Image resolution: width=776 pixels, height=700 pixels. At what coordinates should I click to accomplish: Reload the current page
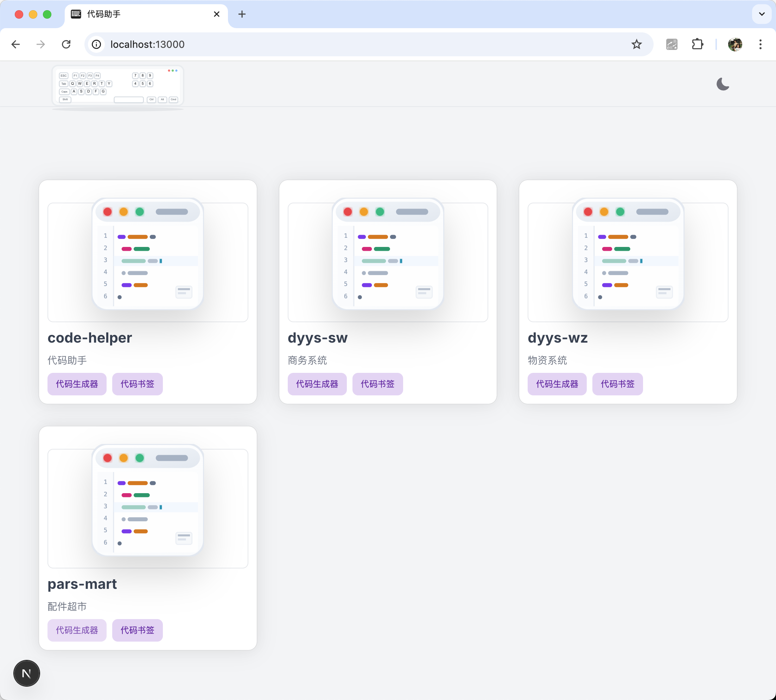point(66,44)
